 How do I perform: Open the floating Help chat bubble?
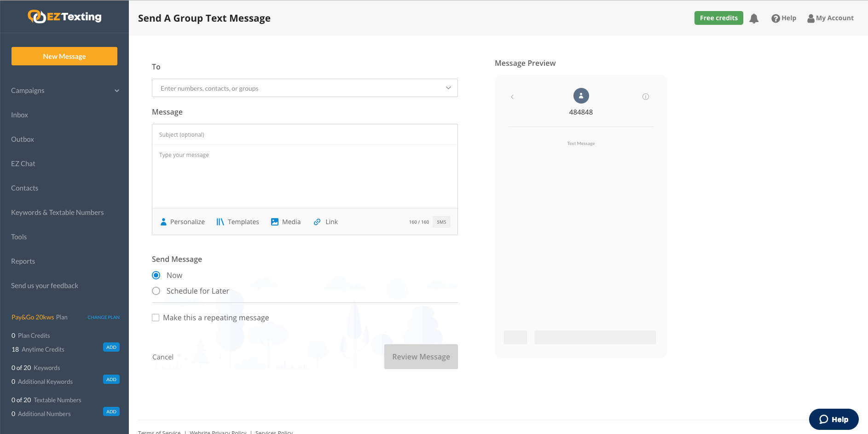coord(834,419)
